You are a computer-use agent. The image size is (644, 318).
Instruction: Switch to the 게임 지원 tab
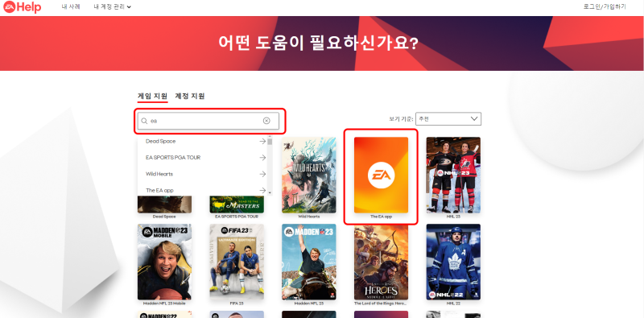point(152,96)
